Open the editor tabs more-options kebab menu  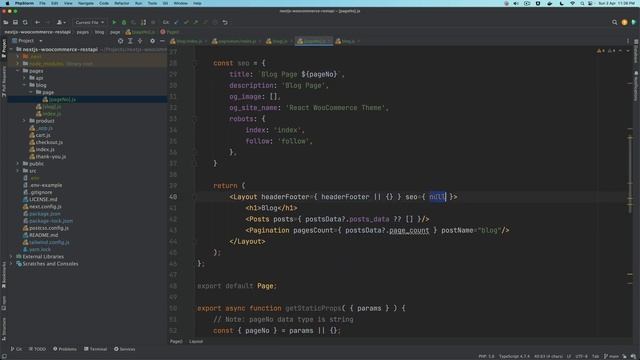coord(628,41)
